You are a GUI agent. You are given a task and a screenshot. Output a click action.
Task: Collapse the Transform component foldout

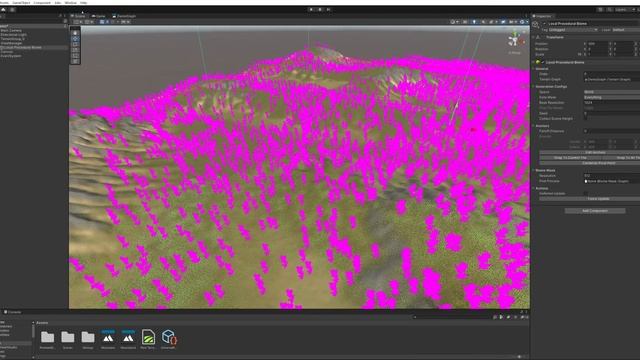(533, 37)
